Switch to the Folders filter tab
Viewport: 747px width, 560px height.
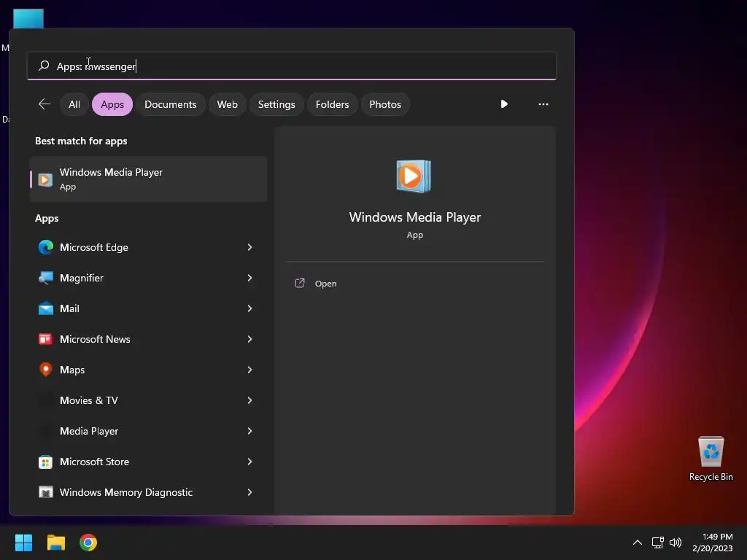coord(332,104)
